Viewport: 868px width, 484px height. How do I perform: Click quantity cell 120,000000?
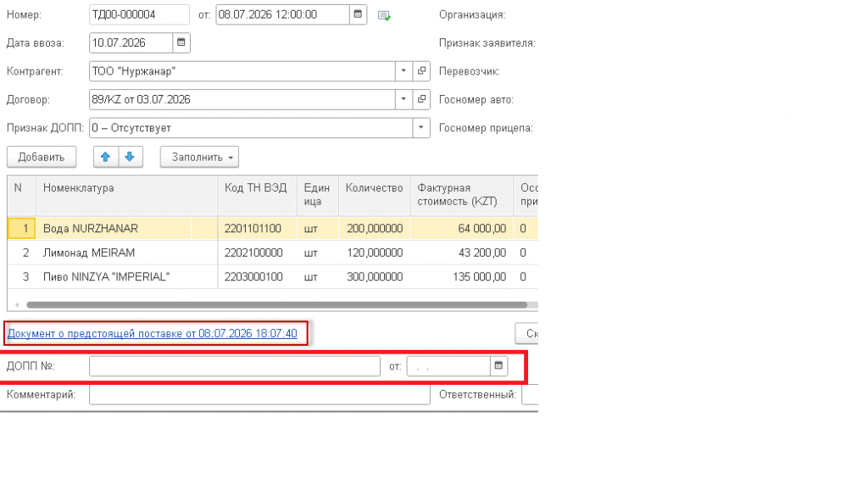pyautogui.click(x=374, y=253)
